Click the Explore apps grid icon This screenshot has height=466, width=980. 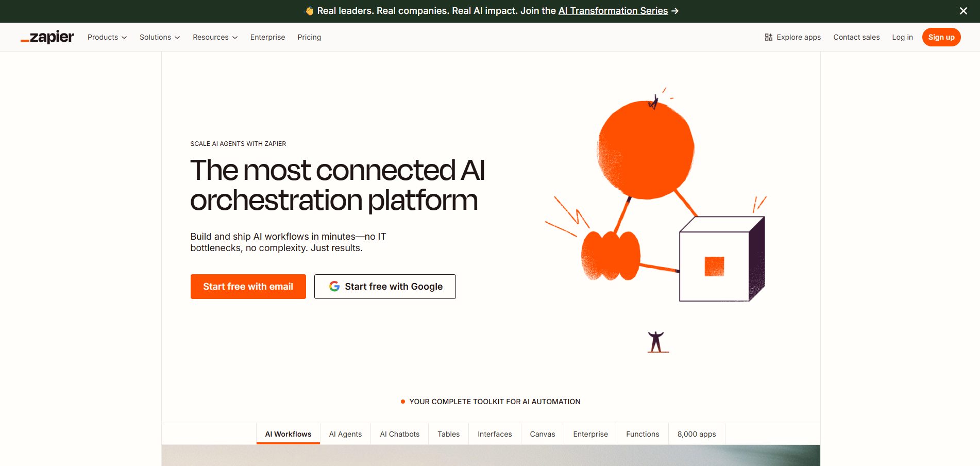coord(768,37)
